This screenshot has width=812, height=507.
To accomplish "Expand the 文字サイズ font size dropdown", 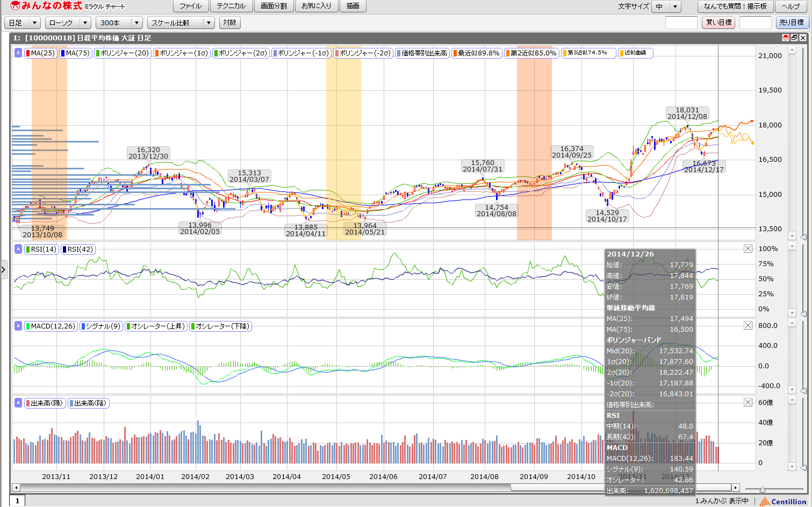I will coord(666,6).
